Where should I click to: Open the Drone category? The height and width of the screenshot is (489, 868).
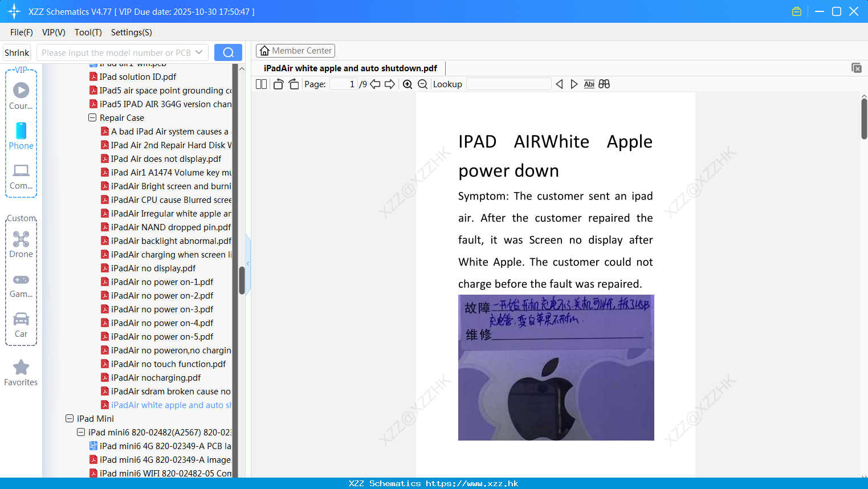click(x=21, y=244)
